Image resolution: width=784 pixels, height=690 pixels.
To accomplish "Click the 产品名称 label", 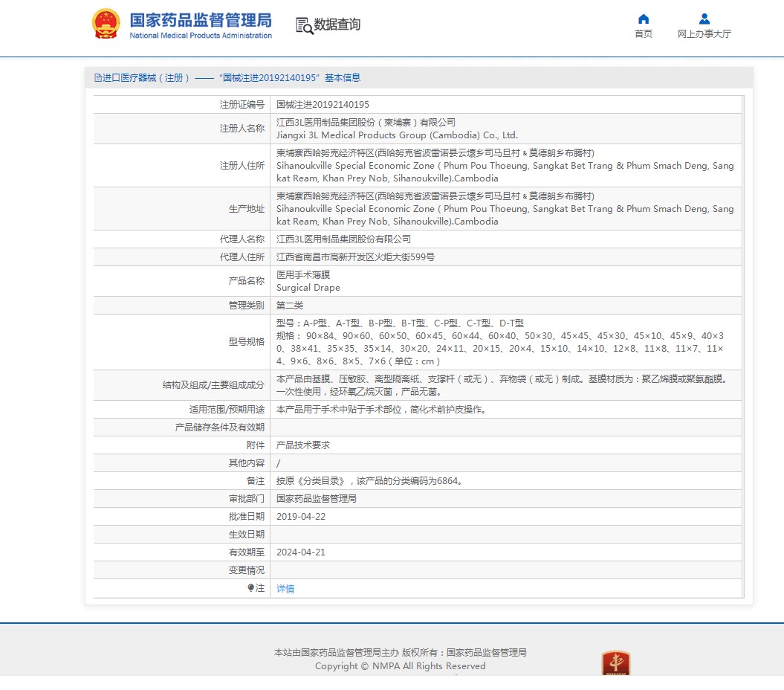I will (247, 281).
